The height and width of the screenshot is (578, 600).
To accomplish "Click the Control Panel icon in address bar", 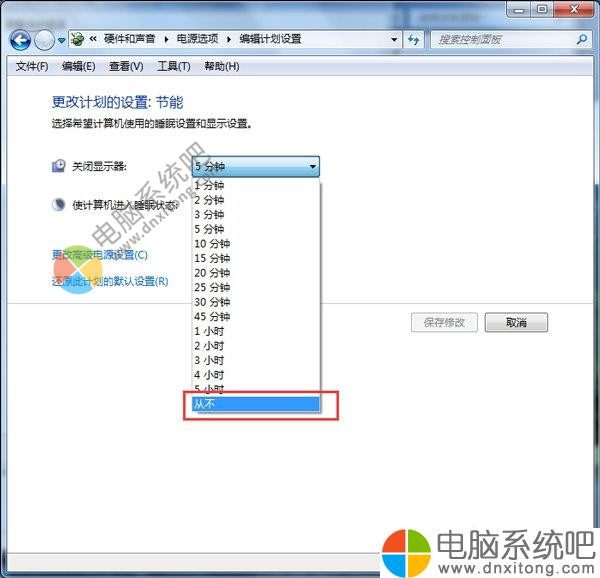I will (x=77, y=39).
